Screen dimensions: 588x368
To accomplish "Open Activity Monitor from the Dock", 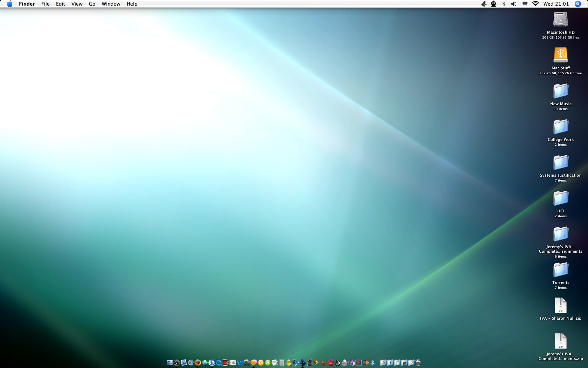I will click(x=359, y=363).
